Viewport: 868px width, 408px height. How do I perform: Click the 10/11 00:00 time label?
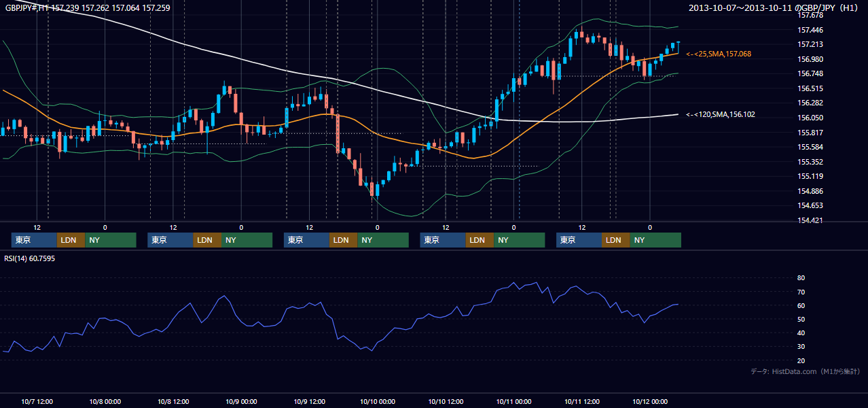pyautogui.click(x=513, y=401)
